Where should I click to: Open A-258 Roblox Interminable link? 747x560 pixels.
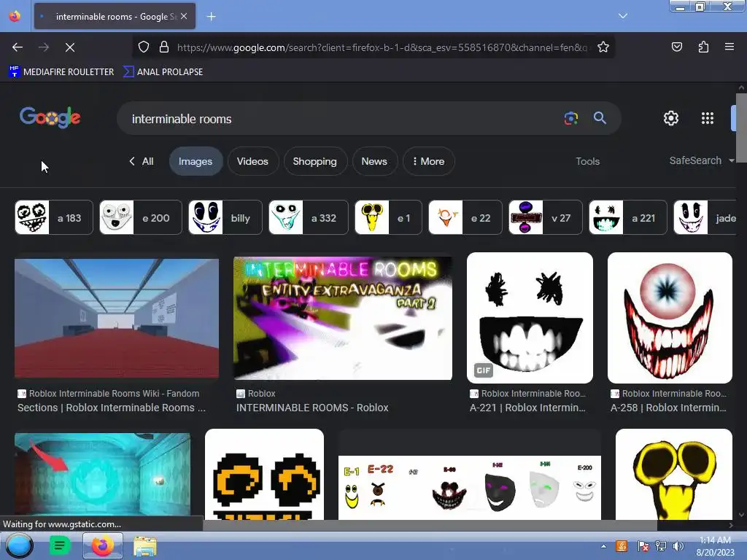668,408
